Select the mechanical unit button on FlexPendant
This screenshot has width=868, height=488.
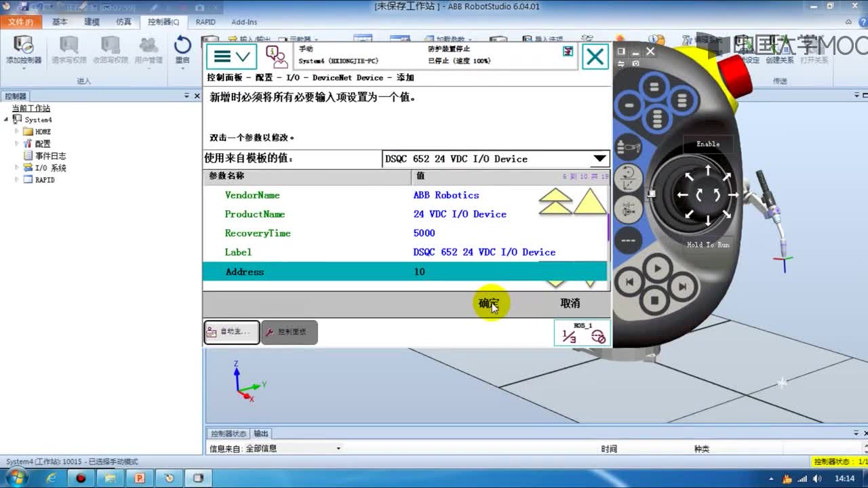pyautogui.click(x=629, y=147)
